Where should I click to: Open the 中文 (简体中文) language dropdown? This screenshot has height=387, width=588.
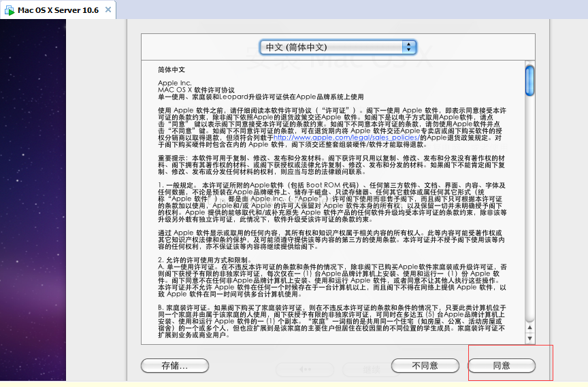(338, 47)
